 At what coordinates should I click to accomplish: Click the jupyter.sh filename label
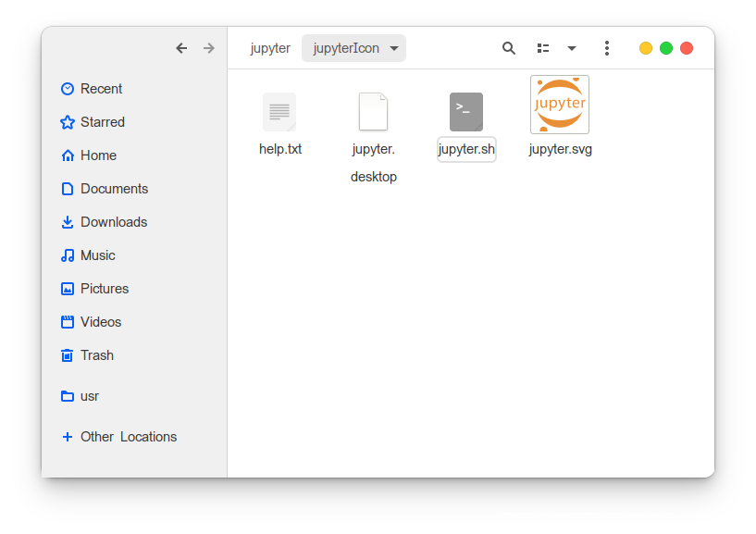466,149
